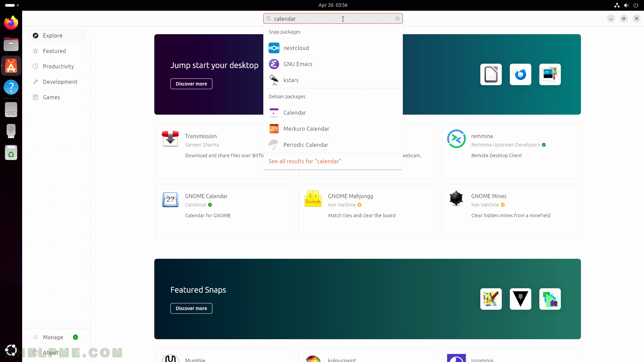
Task: Open the GNOME Calendar app icon
Action: coord(170,199)
